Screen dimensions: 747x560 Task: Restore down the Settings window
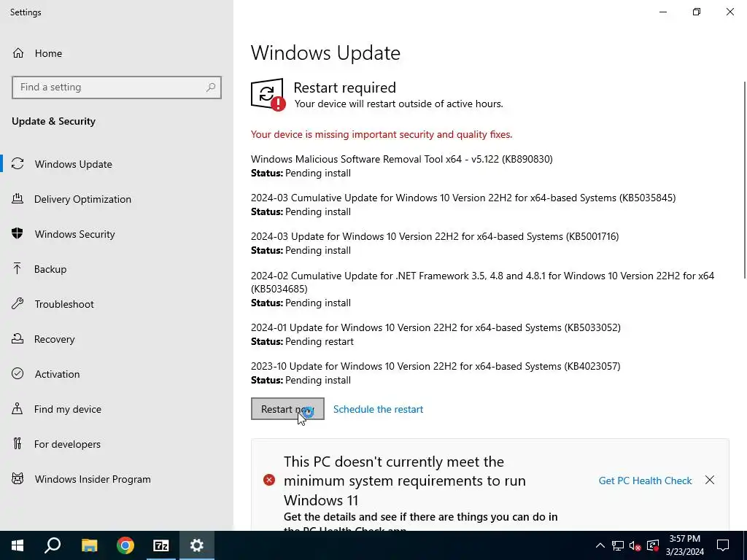697,12
